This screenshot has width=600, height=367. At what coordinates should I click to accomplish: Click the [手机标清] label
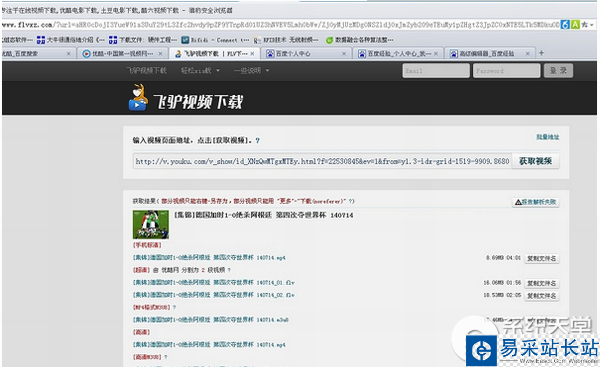[x=147, y=245]
